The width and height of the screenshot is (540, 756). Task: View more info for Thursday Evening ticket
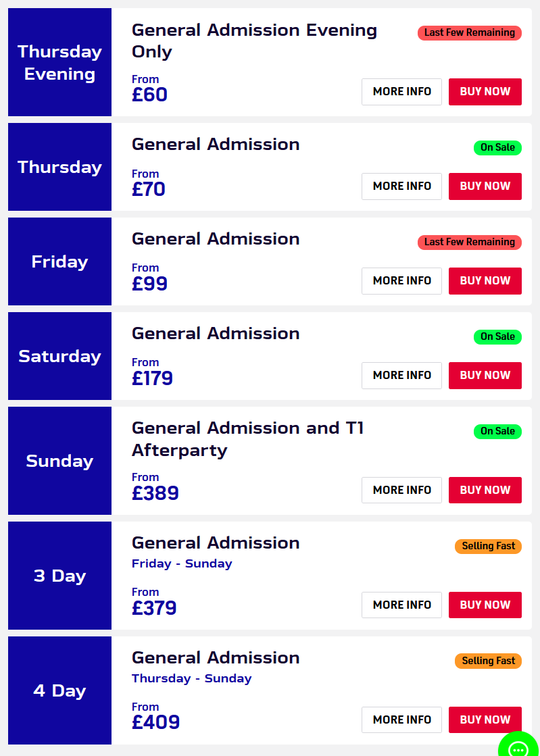pyautogui.click(x=401, y=92)
